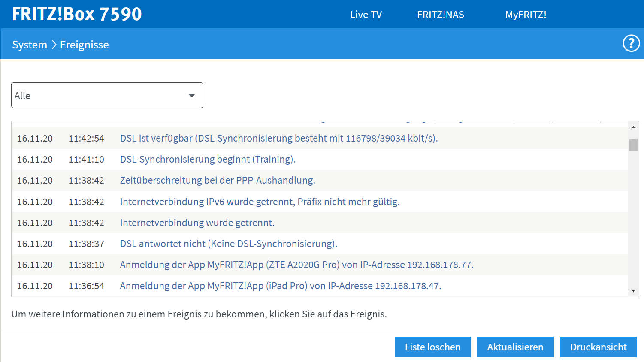Open FRITZ!NAS from the top menu
The image size is (644, 362).
tap(441, 14)
